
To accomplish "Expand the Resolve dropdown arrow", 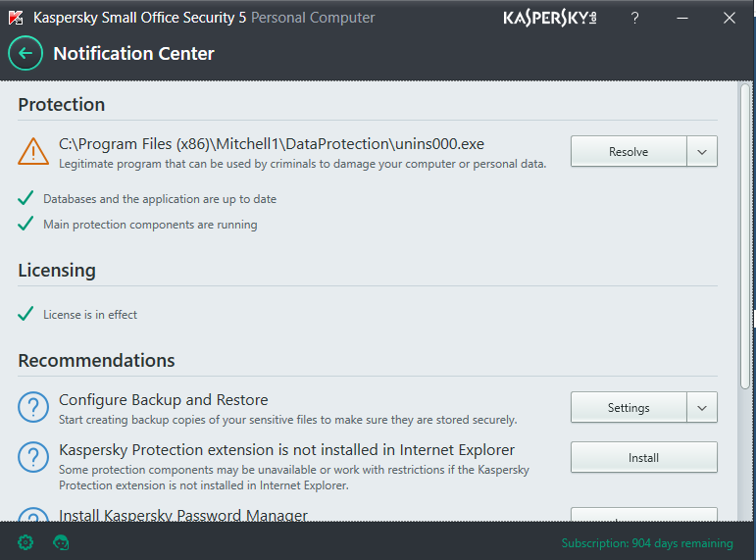I will pos(702,151).
